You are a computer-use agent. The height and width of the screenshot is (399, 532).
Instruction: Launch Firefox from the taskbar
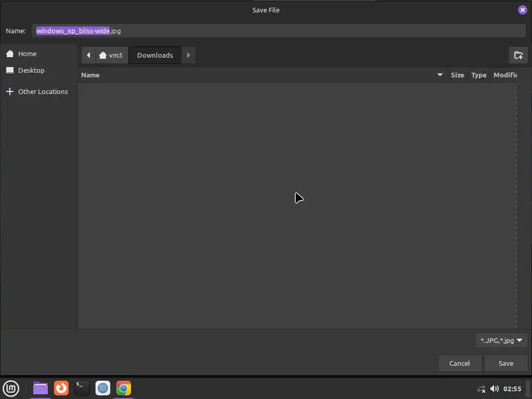tap(61, 388)
